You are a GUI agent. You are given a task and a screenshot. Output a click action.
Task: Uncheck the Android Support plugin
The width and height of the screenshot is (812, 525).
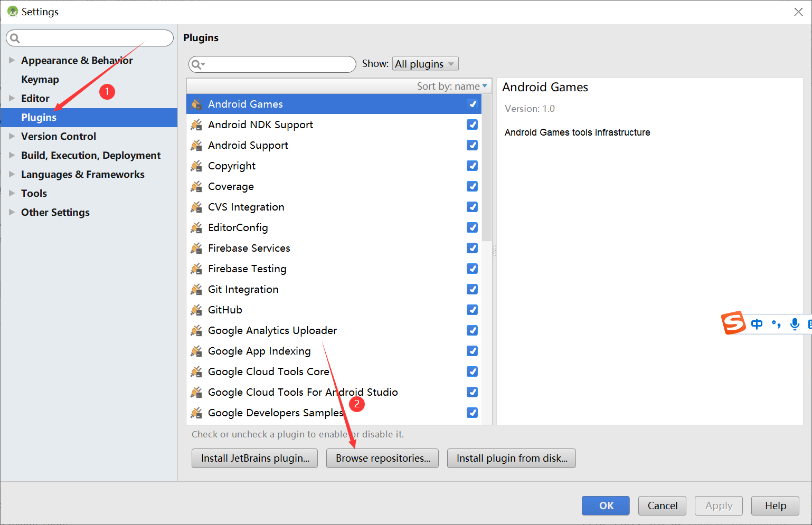[x=473, y=145]
